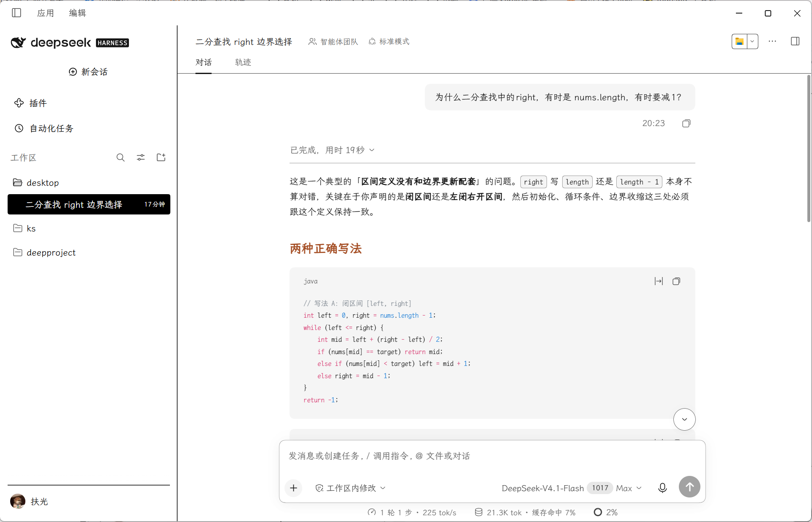This screenshot has width=812, height=522.
Task: Open the folder icon button in header
Action: coord(739,41)
